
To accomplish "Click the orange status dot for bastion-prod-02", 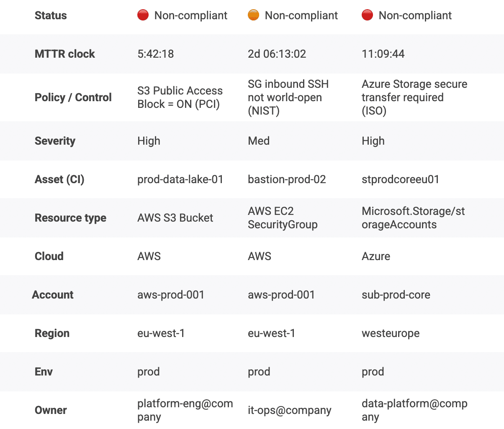I will tap(253, 16).
